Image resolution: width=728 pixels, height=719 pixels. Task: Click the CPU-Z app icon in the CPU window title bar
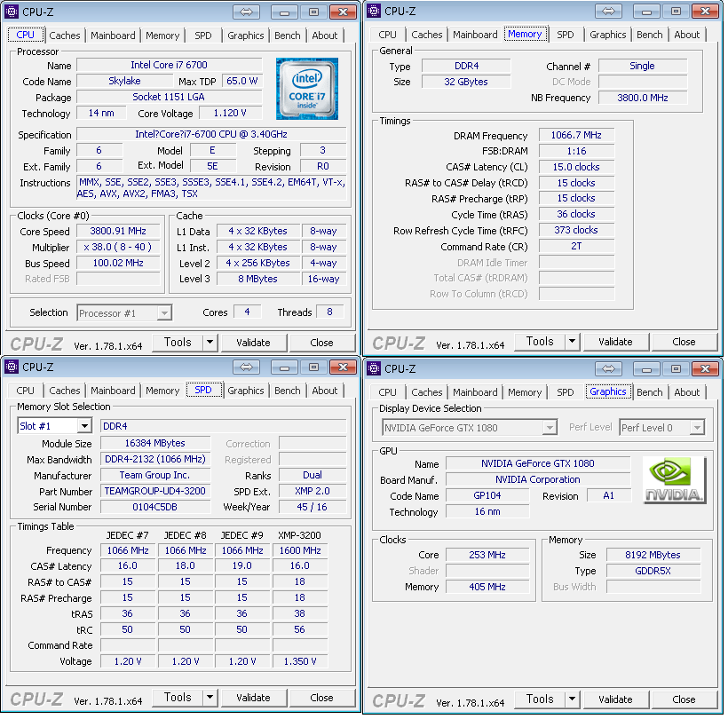pos(12,12)
